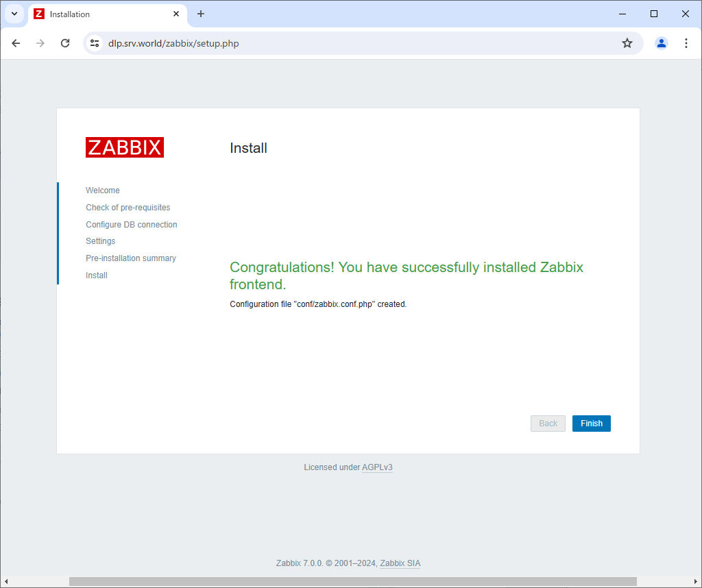Click the scrollbar left arrow
This screenshot has width=702, height=588.
pyautogui.click(x=5, y=582)
